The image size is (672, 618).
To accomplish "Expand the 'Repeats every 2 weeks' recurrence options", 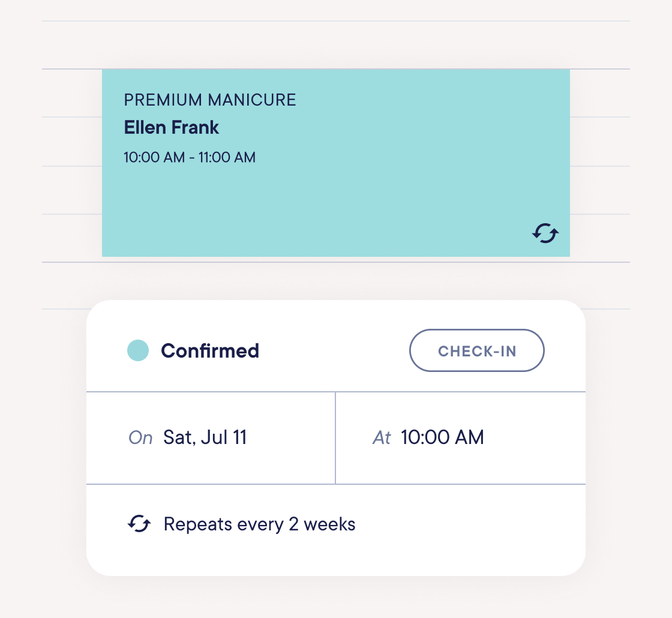I will click(259, 523).
